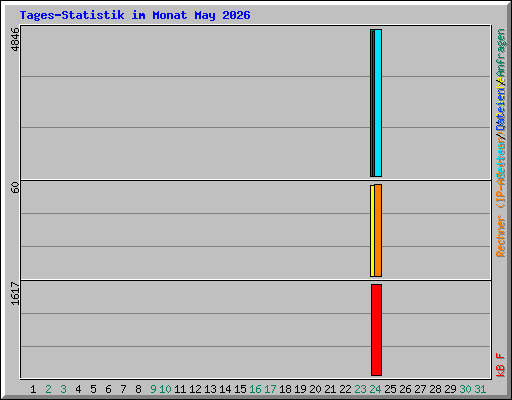Click day label 11 on x-axis
The width and height of the screenshot is (512, 400).
pyautogui.click(x=180, y=389)
